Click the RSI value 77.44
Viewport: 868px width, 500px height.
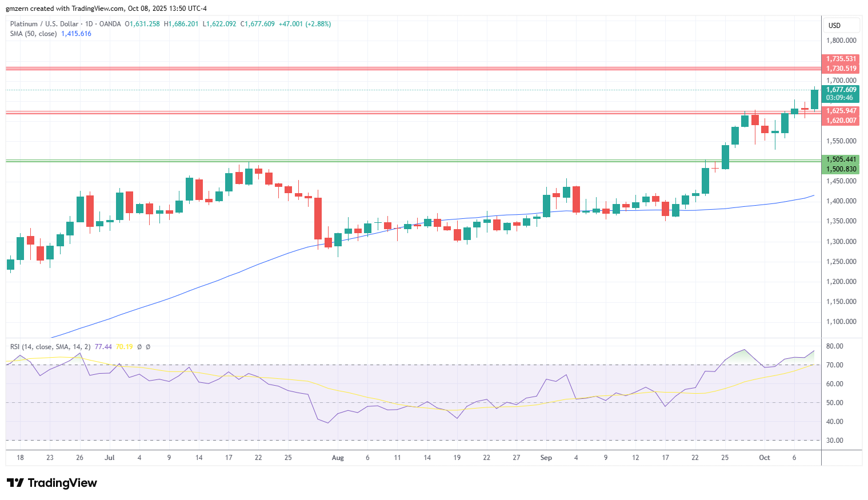103,347
